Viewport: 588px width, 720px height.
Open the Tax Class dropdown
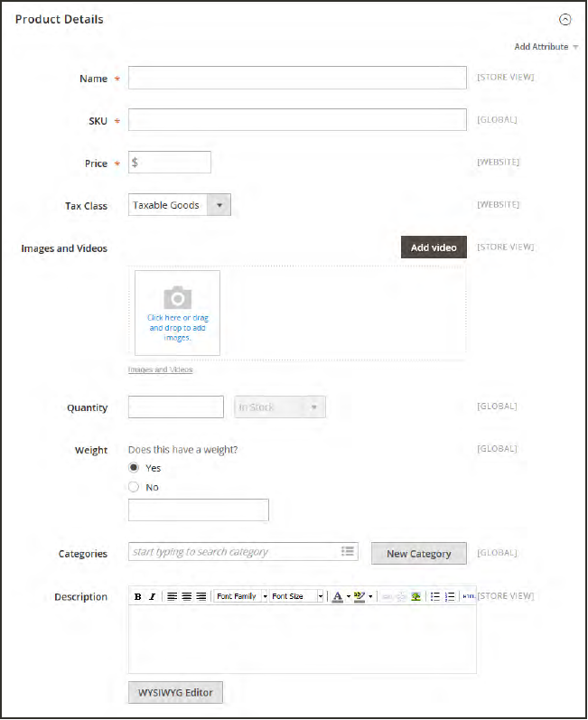coord(180,205)
